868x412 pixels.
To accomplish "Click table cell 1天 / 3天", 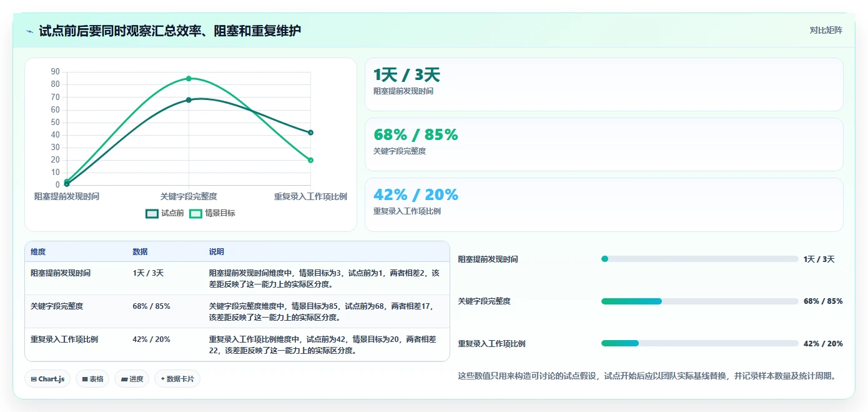I will (148, 273).
